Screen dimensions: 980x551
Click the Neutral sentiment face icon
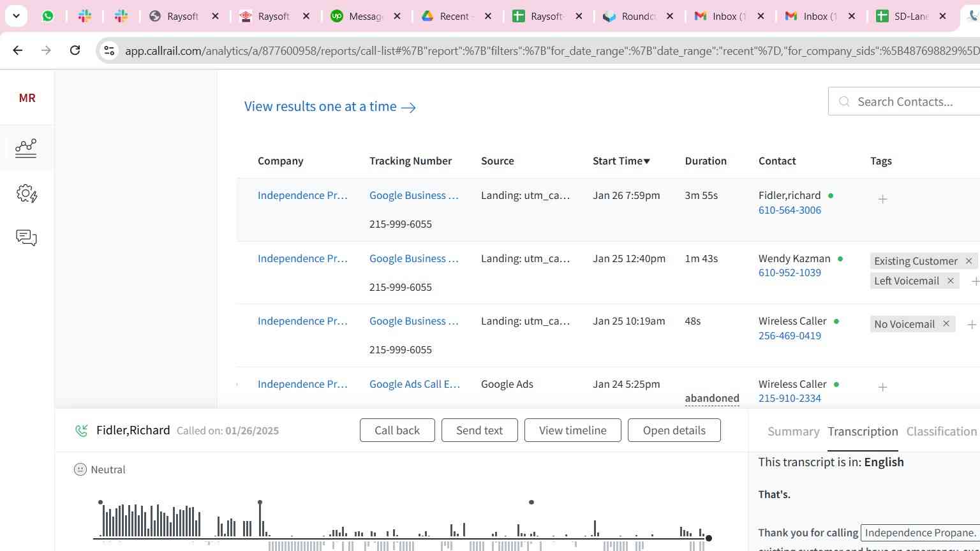pyautogui.click(x=80, y=469)
